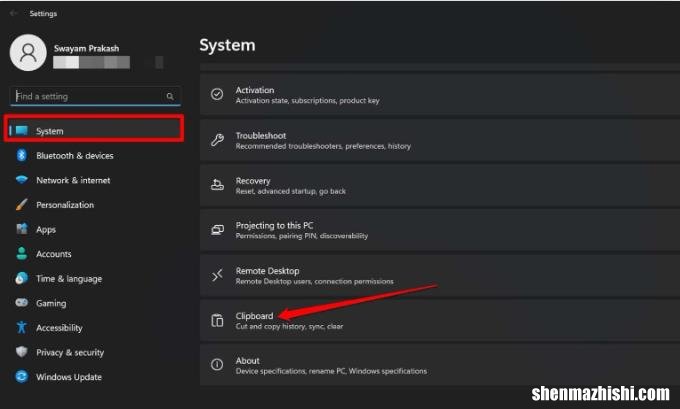Viewport: 680px width, 409px height.
Task: Click the user profile avatar
Action: tap(28, 52)
